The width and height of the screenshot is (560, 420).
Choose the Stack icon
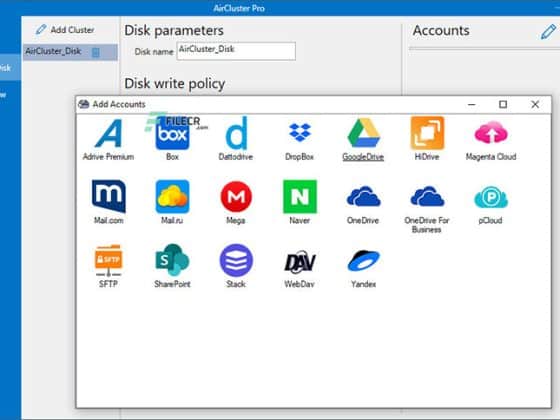tap(236, 260)
